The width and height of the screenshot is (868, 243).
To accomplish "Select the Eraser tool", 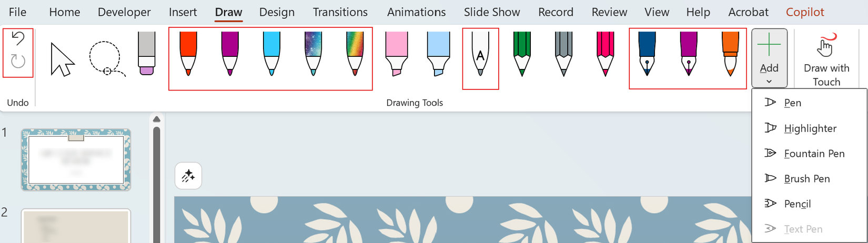I will click(147, 53).
